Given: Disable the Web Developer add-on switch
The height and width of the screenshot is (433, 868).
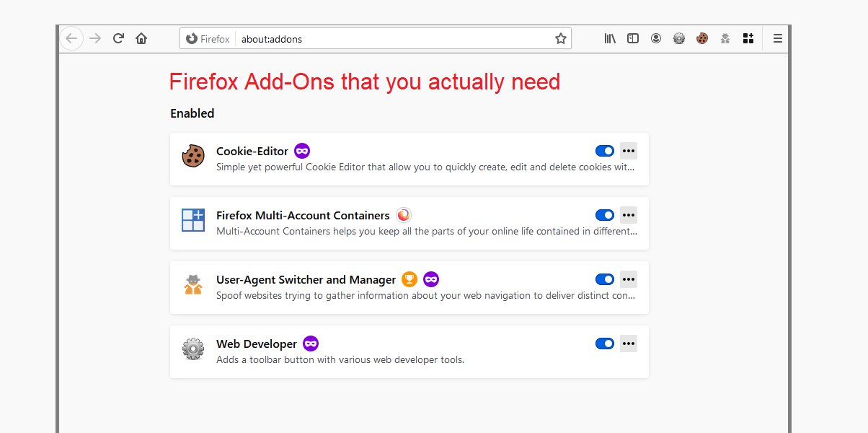Looking at the screenshot, I should tap(604, 344).
